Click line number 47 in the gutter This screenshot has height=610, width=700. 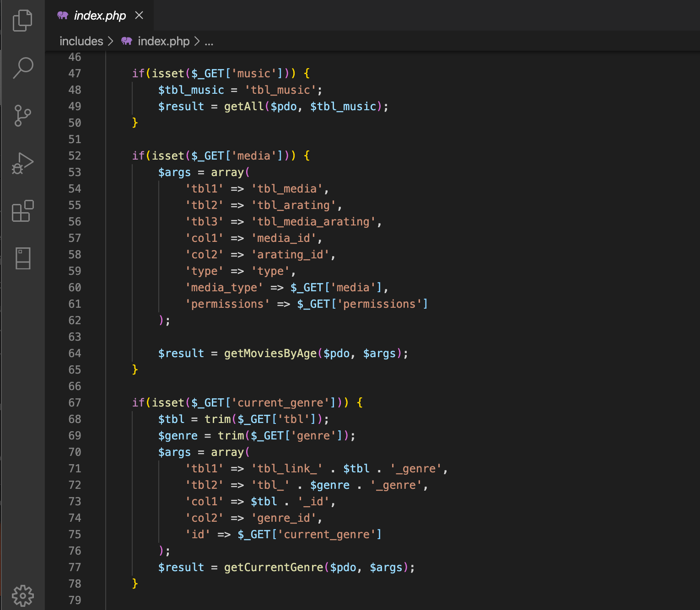click(75, 73)
